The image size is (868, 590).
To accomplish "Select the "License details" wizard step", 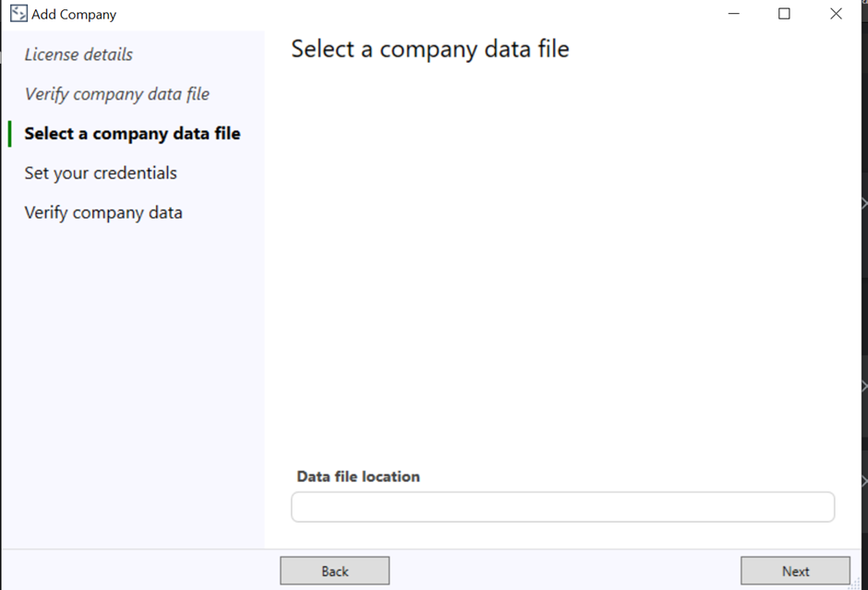I will click(78, 54).
